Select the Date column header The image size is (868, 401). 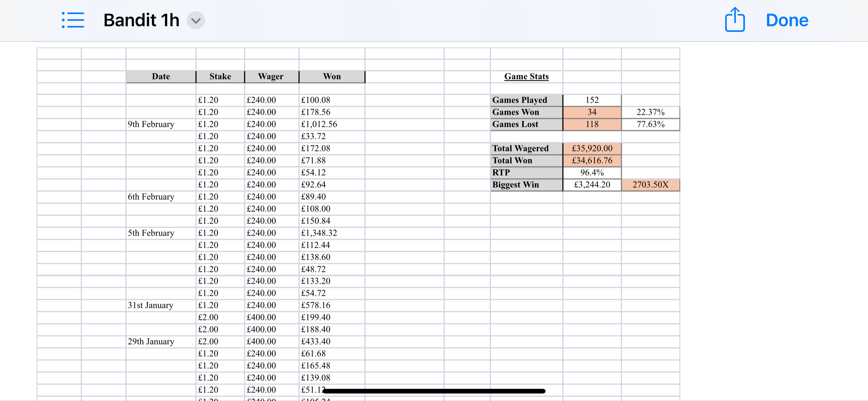tap(161, 77)
